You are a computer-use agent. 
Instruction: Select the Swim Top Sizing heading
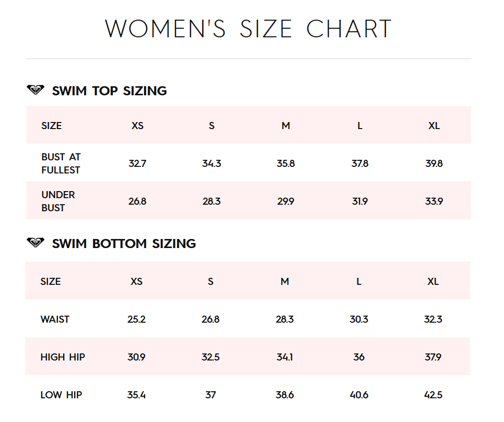pyautogui.click(x=109, y=91)
